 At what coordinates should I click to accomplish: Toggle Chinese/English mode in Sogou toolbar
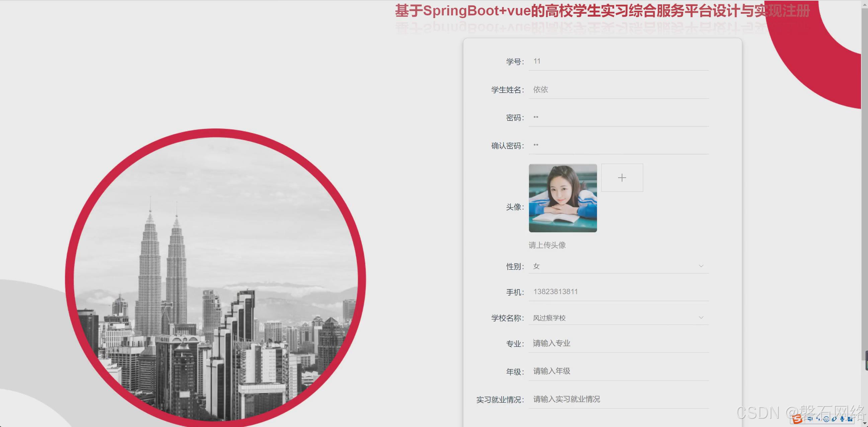(810, 419)
